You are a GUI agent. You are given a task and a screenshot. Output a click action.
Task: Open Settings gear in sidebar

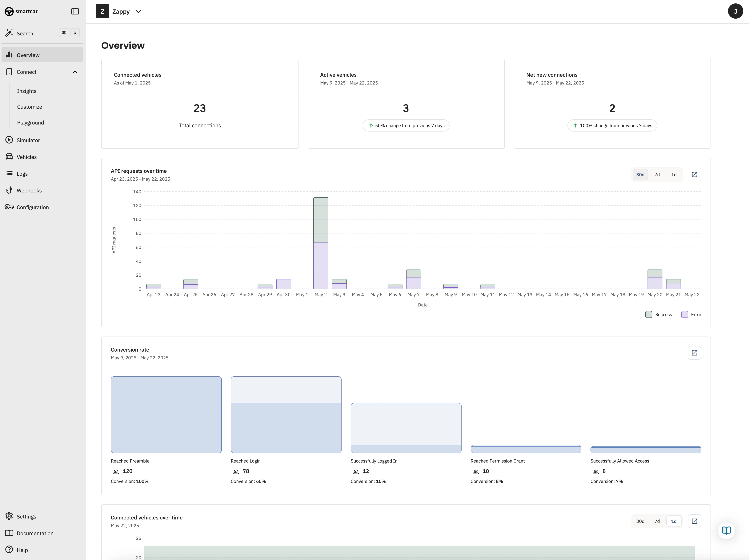pyautogui.click(x=9, y=516)
